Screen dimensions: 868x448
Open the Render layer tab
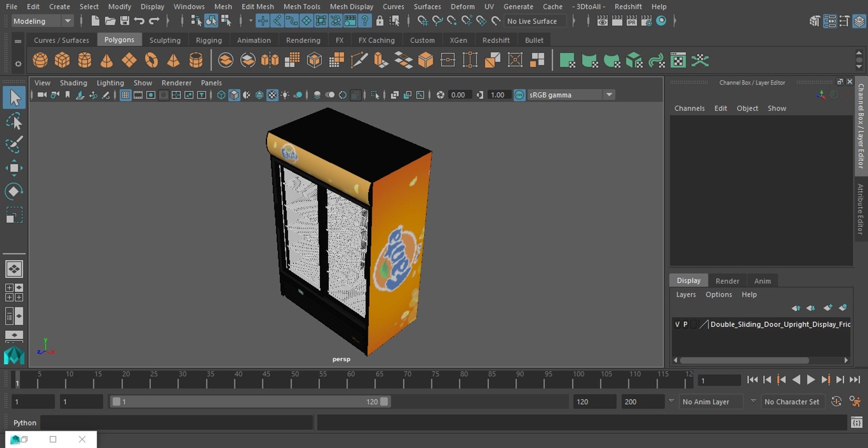click(727, 281)
